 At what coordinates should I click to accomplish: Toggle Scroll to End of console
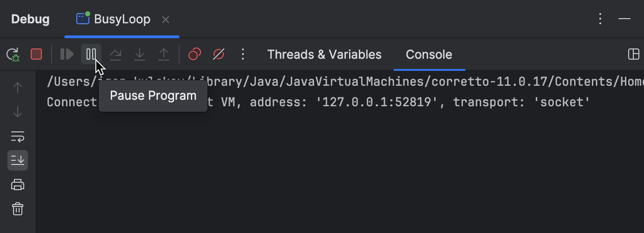(x=18, y=160)
